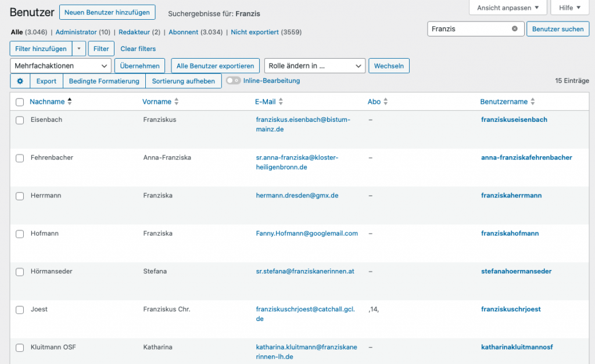The image size is (595, 364).
Task: Sort by Nachname column arrows
Action: pos(70,102)
